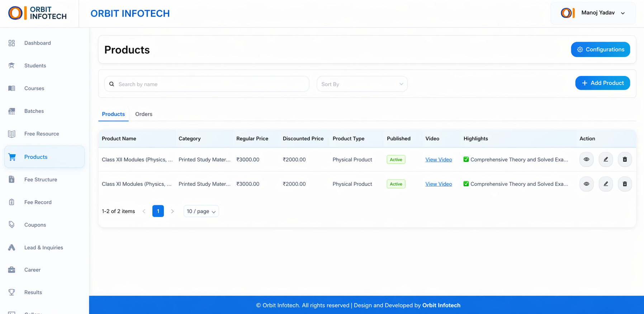Open the Sort By dropdown
The height and width of the screenshot is (314, 644).
coord(362,84)
